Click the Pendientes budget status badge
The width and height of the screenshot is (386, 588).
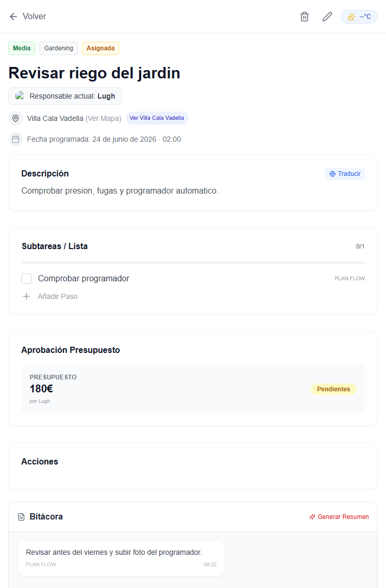(x=334, y=389)
